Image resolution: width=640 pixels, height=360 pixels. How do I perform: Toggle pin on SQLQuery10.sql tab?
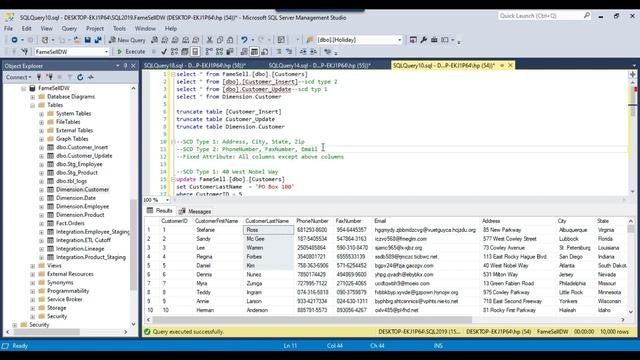[x=502, y=65]
